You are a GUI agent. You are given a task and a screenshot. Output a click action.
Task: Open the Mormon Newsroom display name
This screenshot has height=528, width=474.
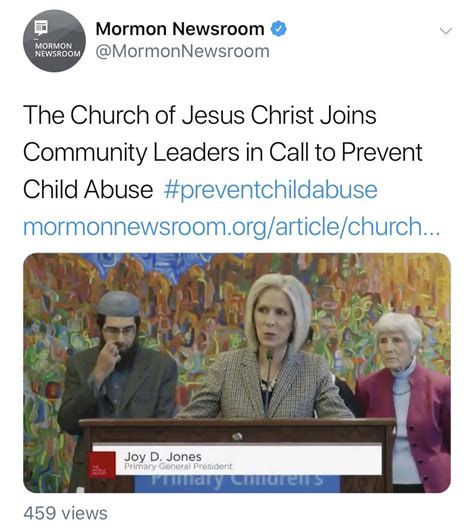(x=180, y=29)
